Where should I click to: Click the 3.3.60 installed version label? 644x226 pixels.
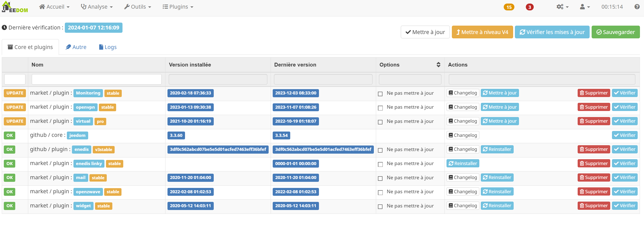(x=176, y=135)
